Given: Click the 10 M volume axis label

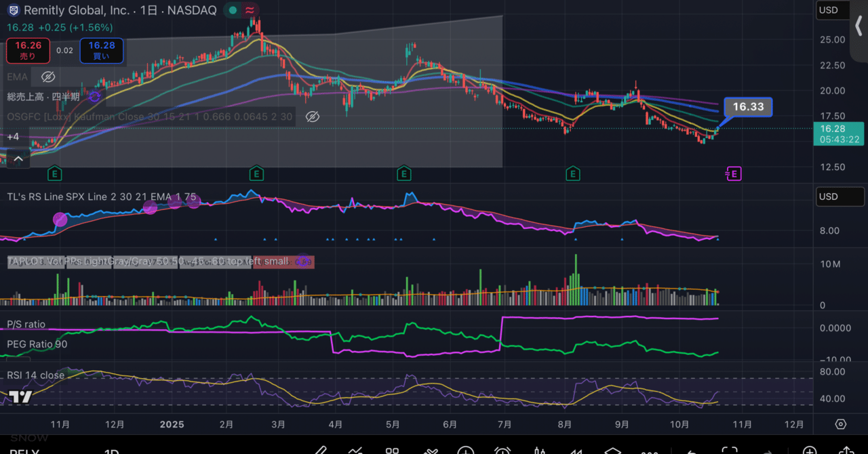Looking at the screenshot, I should (x=831, y=264).
